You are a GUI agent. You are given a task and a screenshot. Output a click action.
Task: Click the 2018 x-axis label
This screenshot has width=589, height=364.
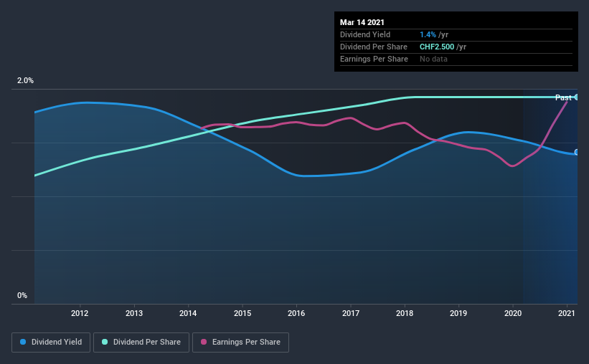pyautogui.click(x=405, y=313)
